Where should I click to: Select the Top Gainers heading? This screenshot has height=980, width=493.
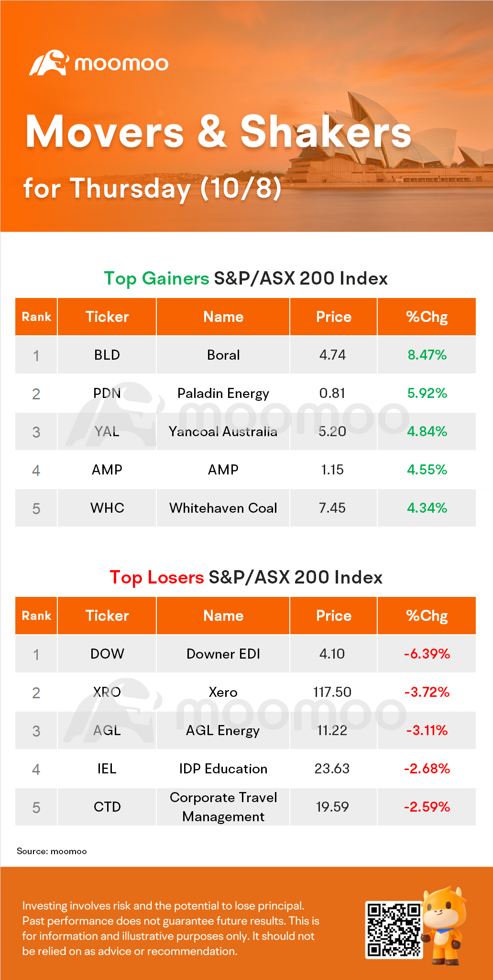click(x=156, y=278)
